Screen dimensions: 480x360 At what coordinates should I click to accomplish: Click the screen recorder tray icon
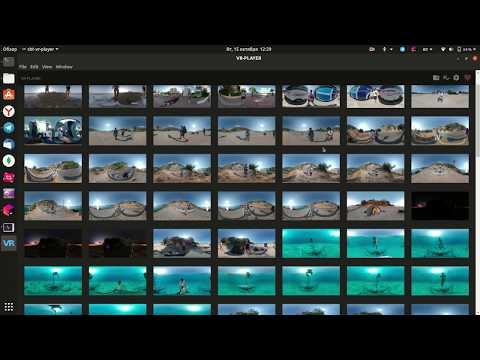372,49
